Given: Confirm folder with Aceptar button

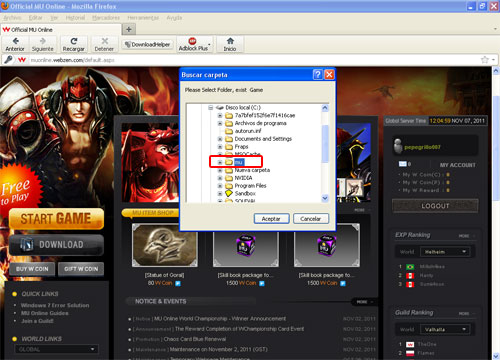Looking at the screenshot, I should pos(271,219).
